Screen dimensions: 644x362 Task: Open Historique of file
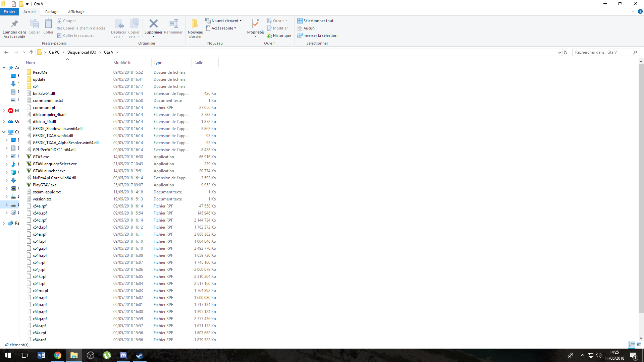[279, 36]
